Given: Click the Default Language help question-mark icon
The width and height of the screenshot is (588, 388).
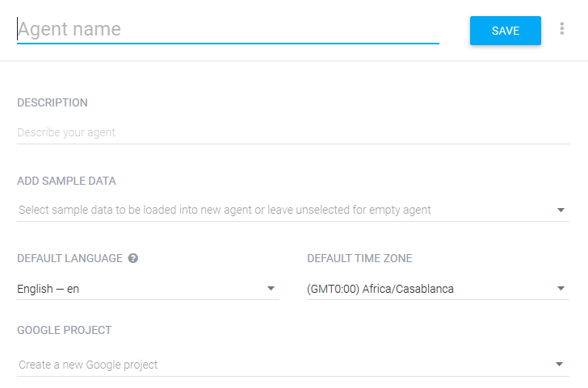Looking at the screenshot, I should (133, 258).
